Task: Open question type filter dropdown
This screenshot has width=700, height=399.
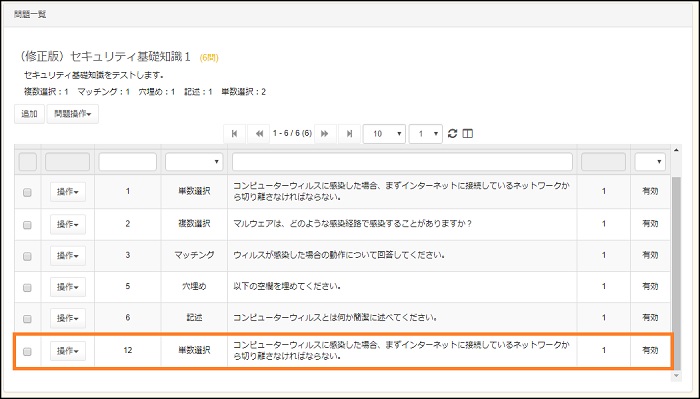Action: coord(194,162)
